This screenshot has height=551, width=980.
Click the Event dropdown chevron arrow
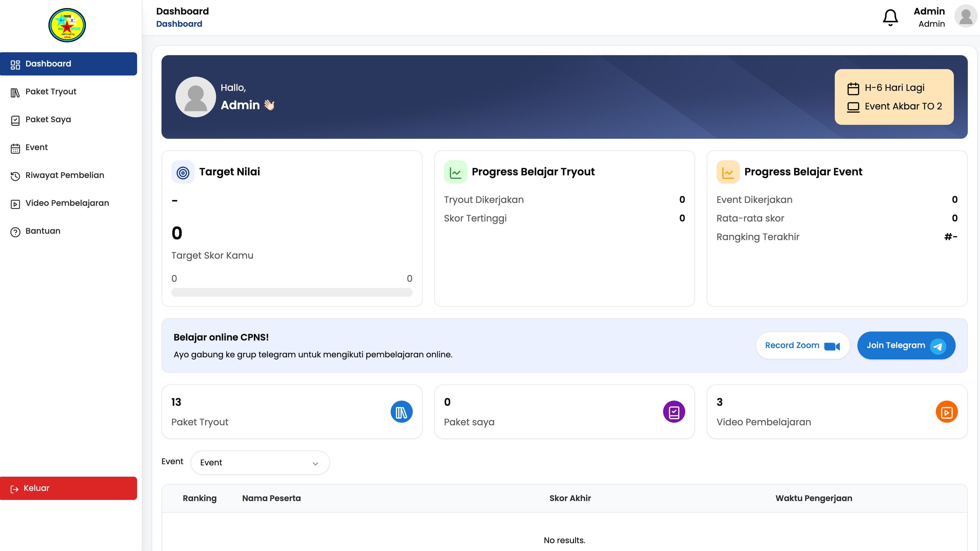(x=315, y=464)
